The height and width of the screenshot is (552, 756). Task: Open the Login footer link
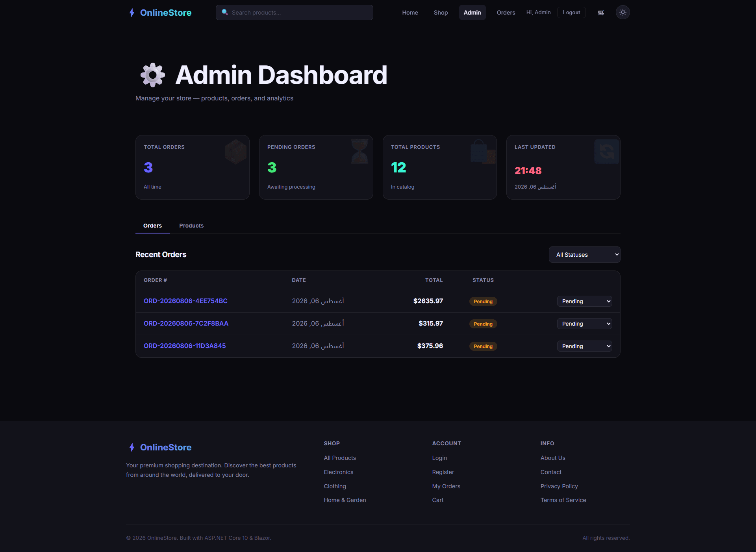pos(439,458)
